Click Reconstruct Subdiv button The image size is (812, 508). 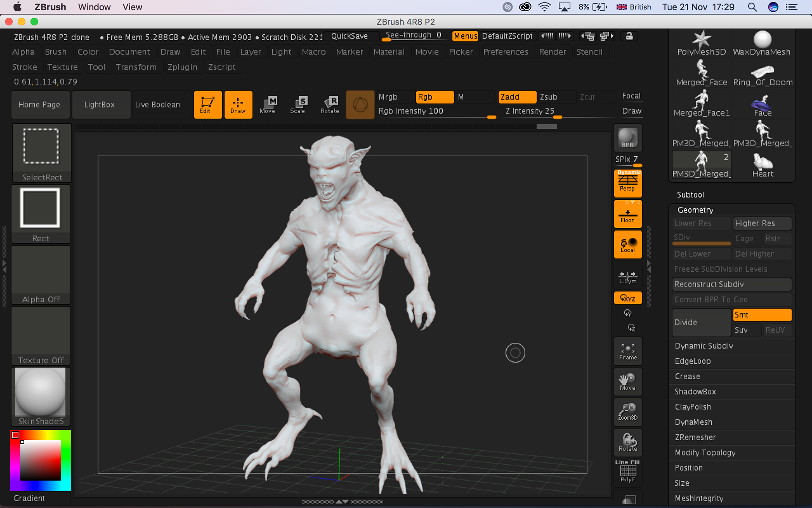coord(732,284)
